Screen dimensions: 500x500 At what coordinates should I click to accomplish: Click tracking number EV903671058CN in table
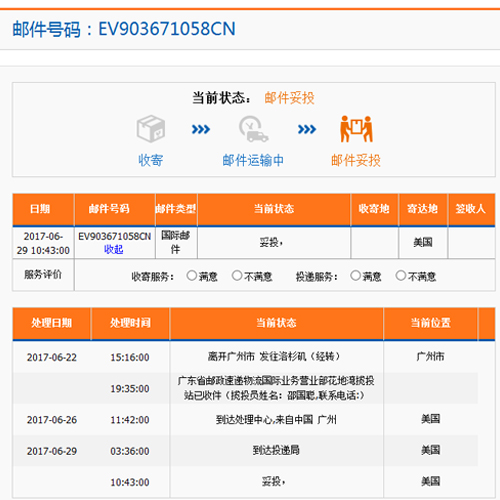[115, 236]
